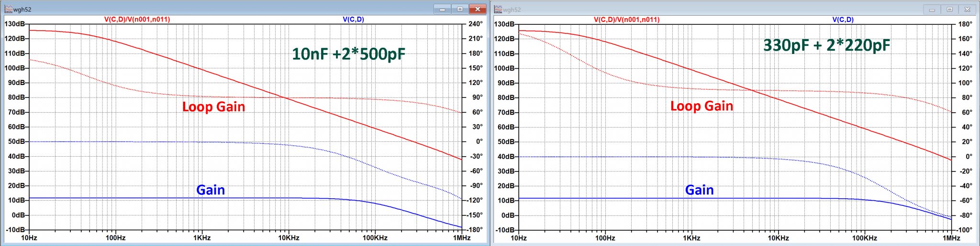Select the blue V(C,D) trace label in right window
Screen dimensions: 980x246
(843, 20)
